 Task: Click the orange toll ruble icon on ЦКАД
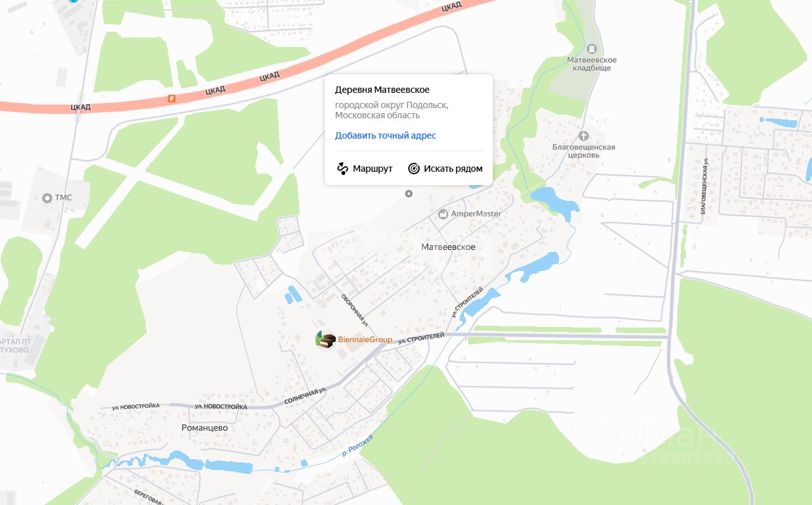point(171,98)
